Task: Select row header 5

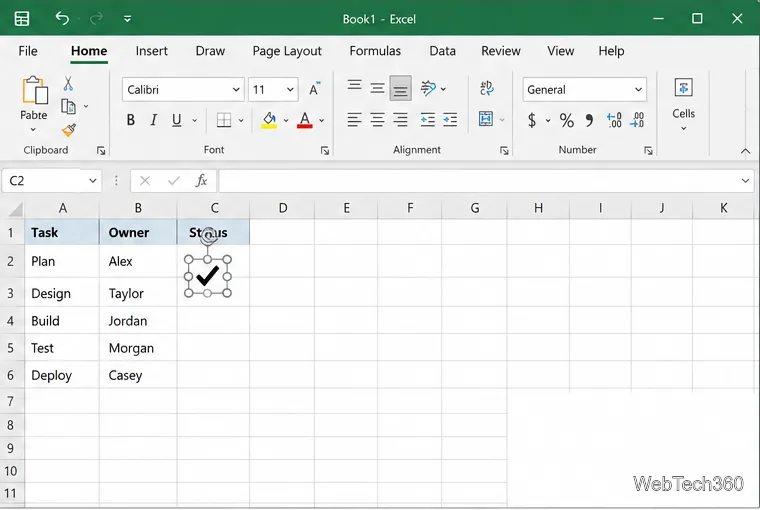Action: 11,348
